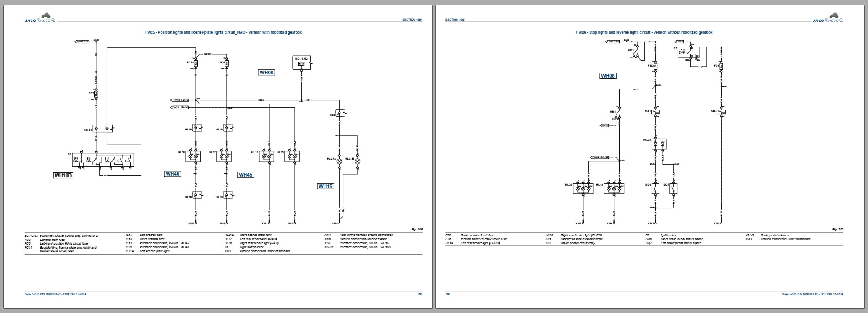The height and width of the screenshot is (313, 868).
Task: Click the XS3 interface connector symbol
Action: 340,113
